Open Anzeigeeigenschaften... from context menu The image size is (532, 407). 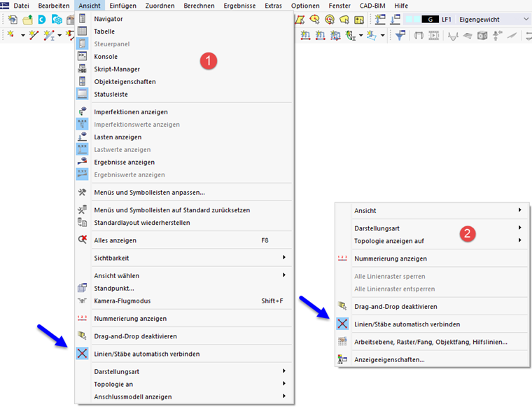pyautogui.click(x=432, y=359)
